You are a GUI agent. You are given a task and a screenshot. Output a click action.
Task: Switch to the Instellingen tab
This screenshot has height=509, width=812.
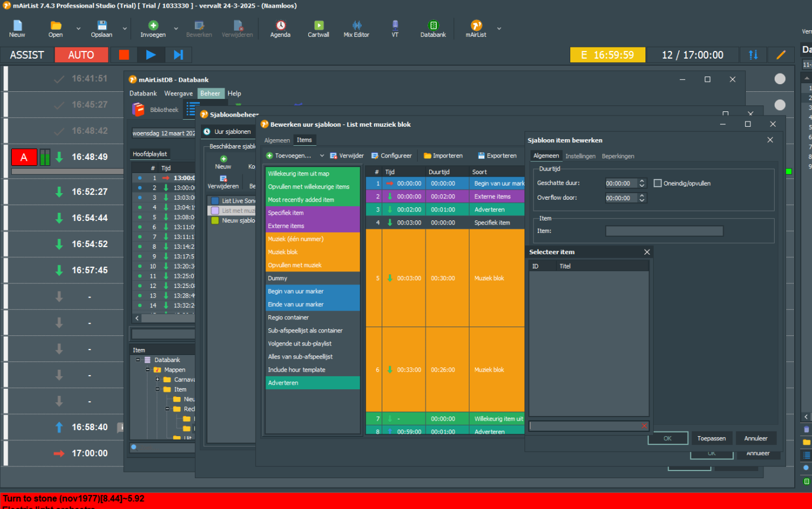[580, 156]
